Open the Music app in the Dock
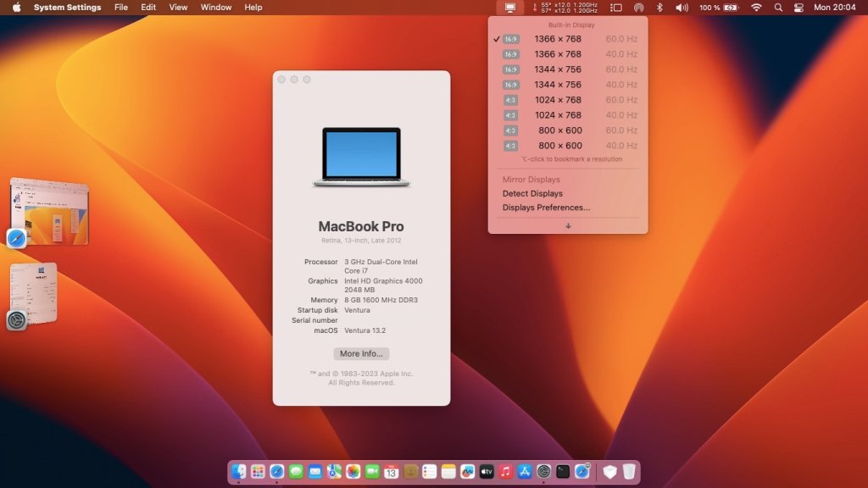 tap(506, 472)
